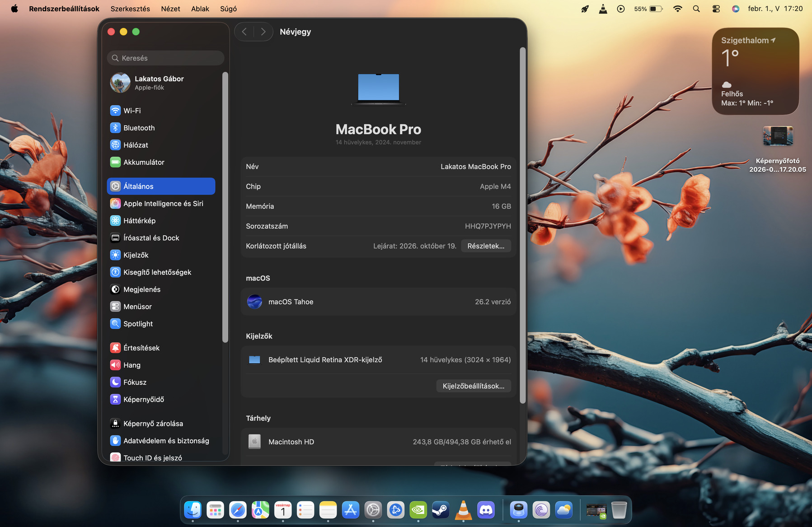Click the rocket icon in menu bar
812x527 pixels.
585,9
